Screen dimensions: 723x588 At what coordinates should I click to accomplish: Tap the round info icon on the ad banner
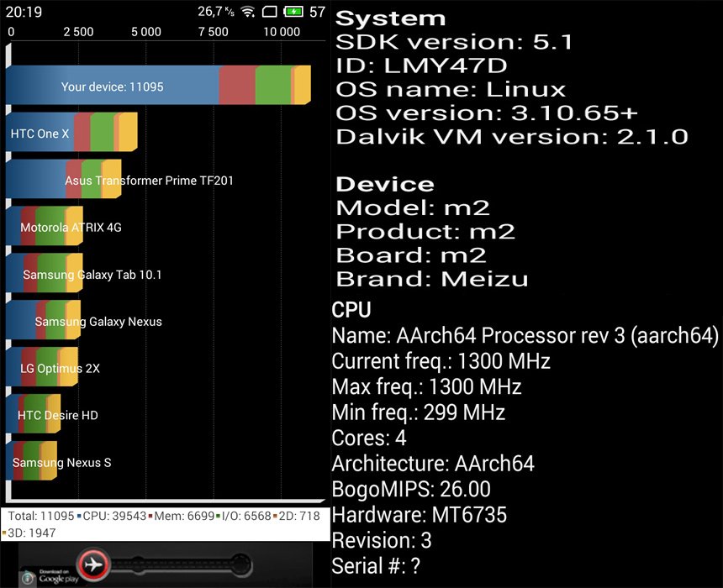pos(27,577)
